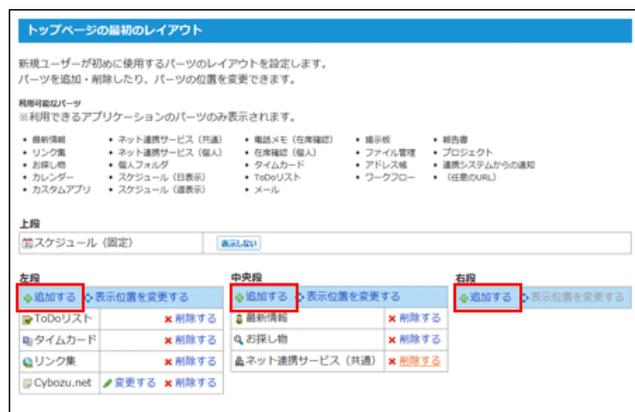
Task: Click ワークフロー in the available parts list
Action: (390, 177)
